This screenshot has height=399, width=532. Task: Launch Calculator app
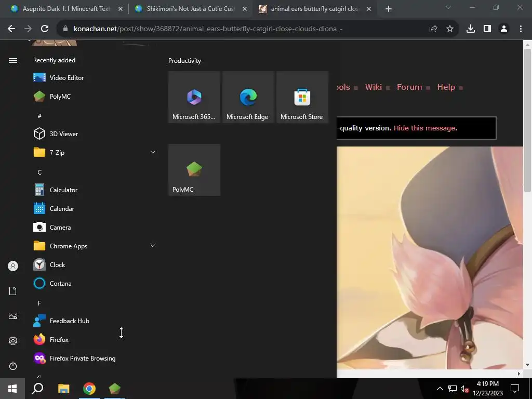pyautogui.click(x=94, y=190)
